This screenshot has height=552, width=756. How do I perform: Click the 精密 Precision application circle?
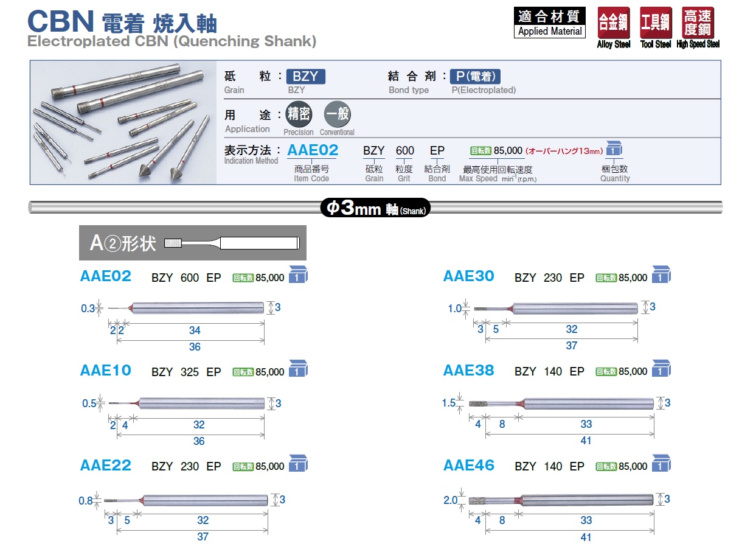tap(298, 114)
